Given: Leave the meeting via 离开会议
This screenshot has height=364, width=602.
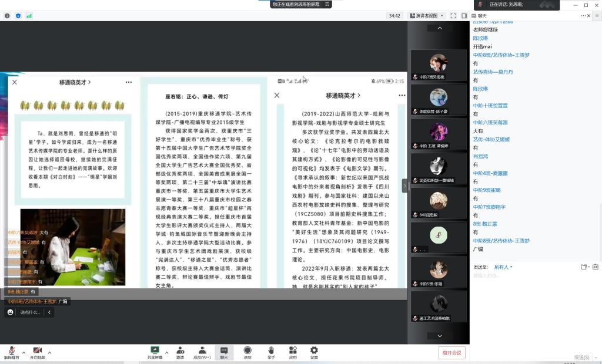Looking at the screenshot, I should (452, 353).
